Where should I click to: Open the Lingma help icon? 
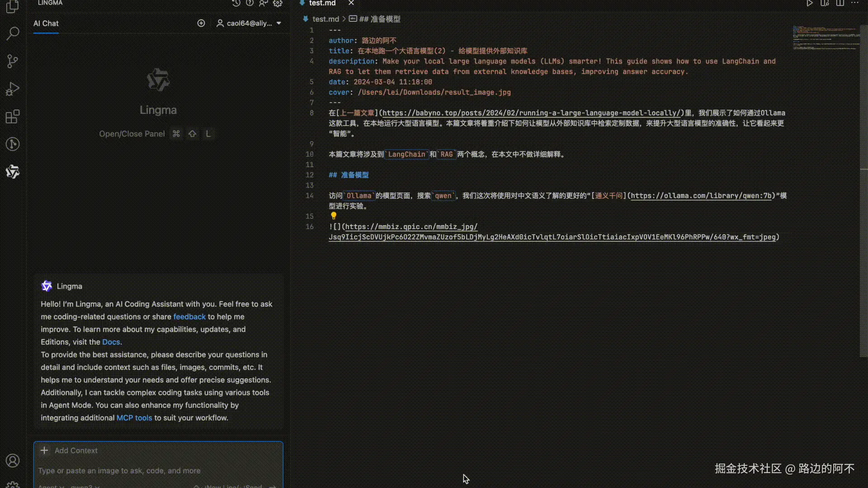250,3
